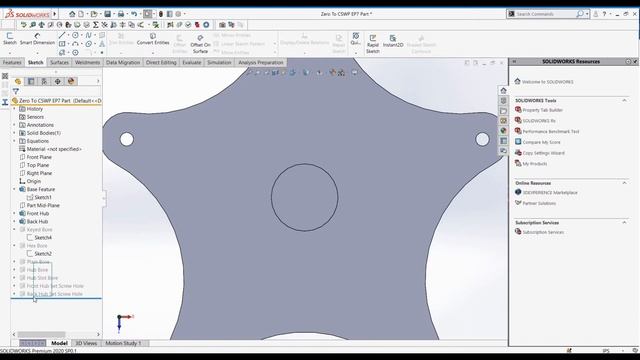Open Performance Benchmark Test link

coord(551,131)
